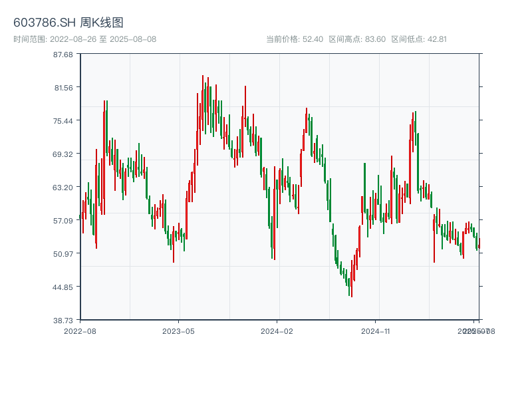Viewport: 532px width, 399px height.
Task: Click y-axis label 81.56
Action: coord(64,88)
